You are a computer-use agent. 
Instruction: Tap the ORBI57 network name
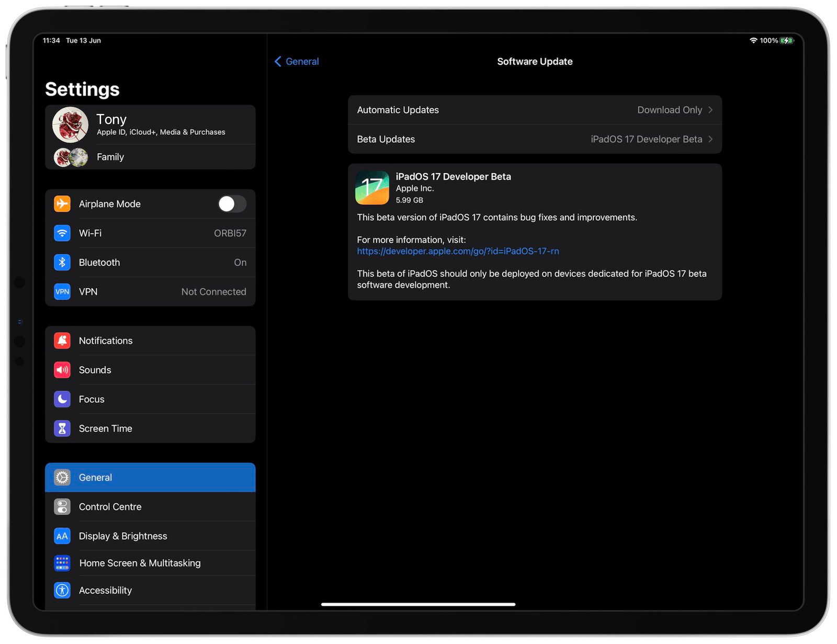pyautogui.click(x=230, y=233)
